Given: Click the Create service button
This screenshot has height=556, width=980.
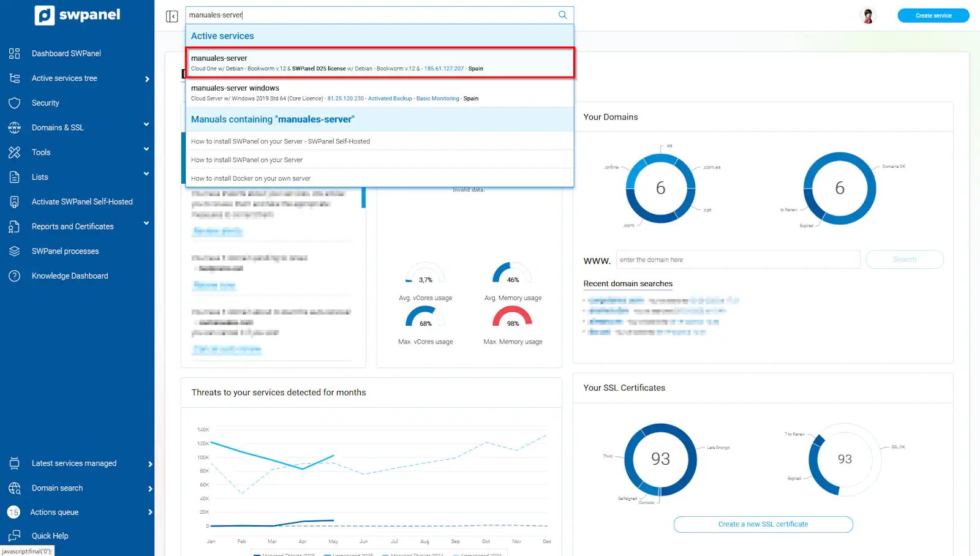Looking at the screenshot, I should tap(933, 15).
